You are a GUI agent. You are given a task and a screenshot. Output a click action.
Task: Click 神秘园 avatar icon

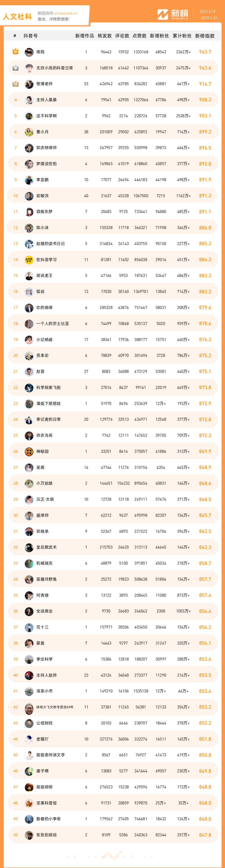click(29, 451)
